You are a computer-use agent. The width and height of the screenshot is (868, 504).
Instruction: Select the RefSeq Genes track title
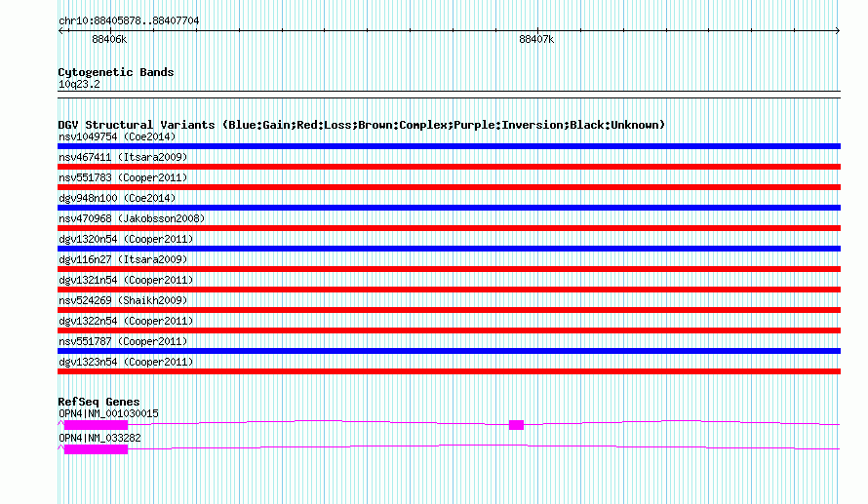click(99, 402)
